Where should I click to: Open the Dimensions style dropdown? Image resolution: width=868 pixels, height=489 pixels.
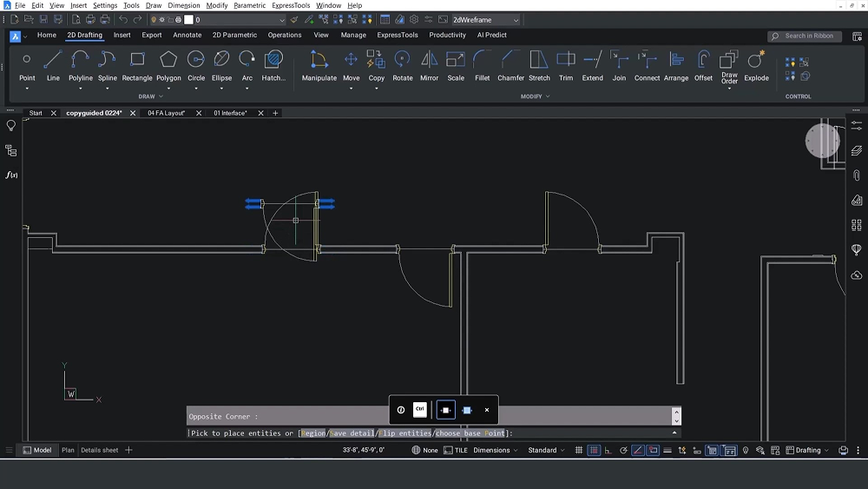pyautogui.click(x=496, y=450)
